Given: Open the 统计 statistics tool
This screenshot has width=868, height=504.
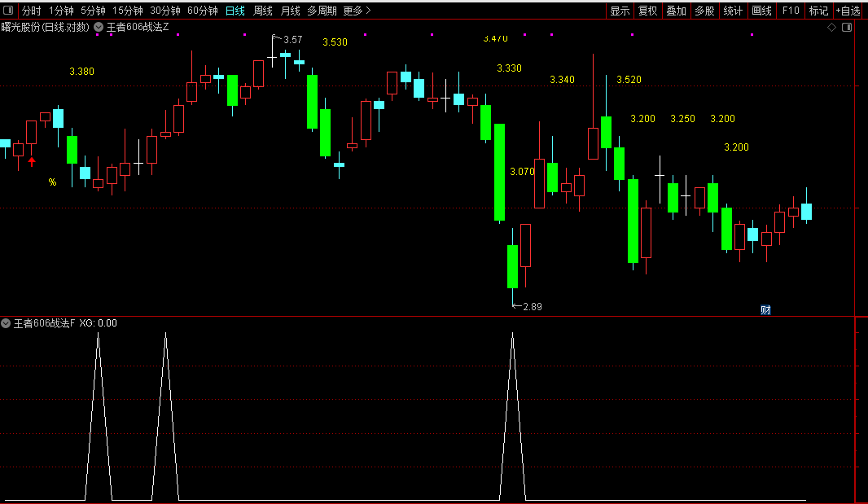Looking at the screenshot, I should pyautogui.click(x=733, y=11).
